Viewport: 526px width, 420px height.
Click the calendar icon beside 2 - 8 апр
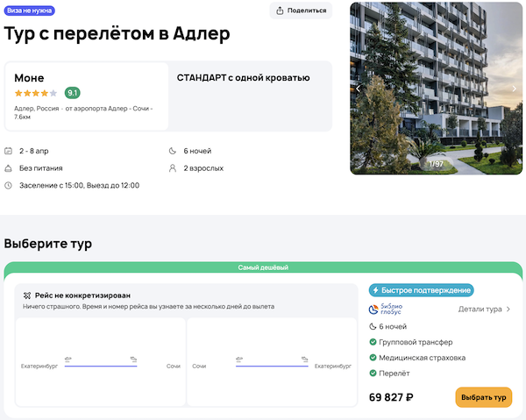tap(9, 151)
